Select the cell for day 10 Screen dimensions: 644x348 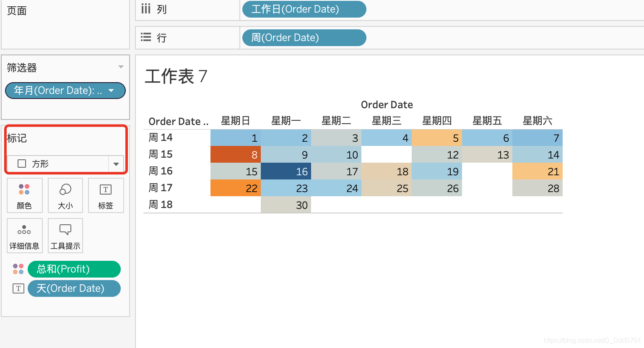point(336,154)
